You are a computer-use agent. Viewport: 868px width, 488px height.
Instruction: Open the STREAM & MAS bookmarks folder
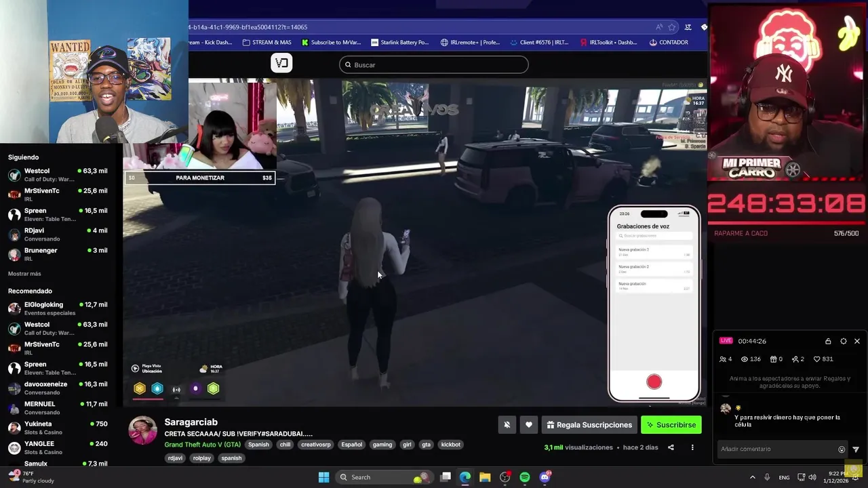click(267, 42)
